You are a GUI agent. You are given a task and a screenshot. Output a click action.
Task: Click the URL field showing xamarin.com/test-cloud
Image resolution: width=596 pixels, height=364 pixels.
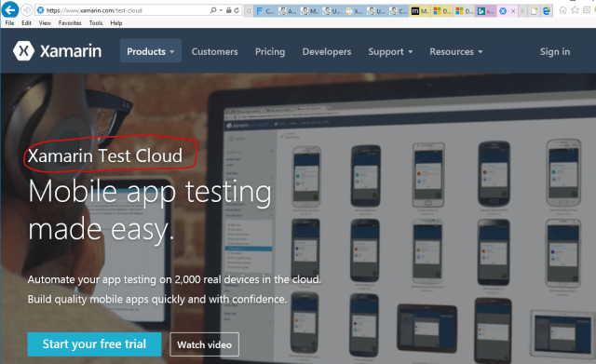click(x=94, y=10)
